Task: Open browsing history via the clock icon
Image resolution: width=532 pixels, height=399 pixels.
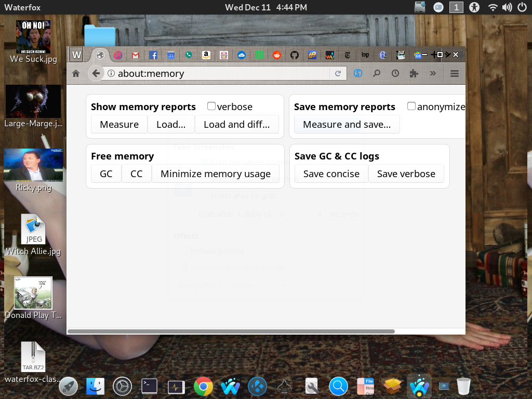Action: [395, 73]
